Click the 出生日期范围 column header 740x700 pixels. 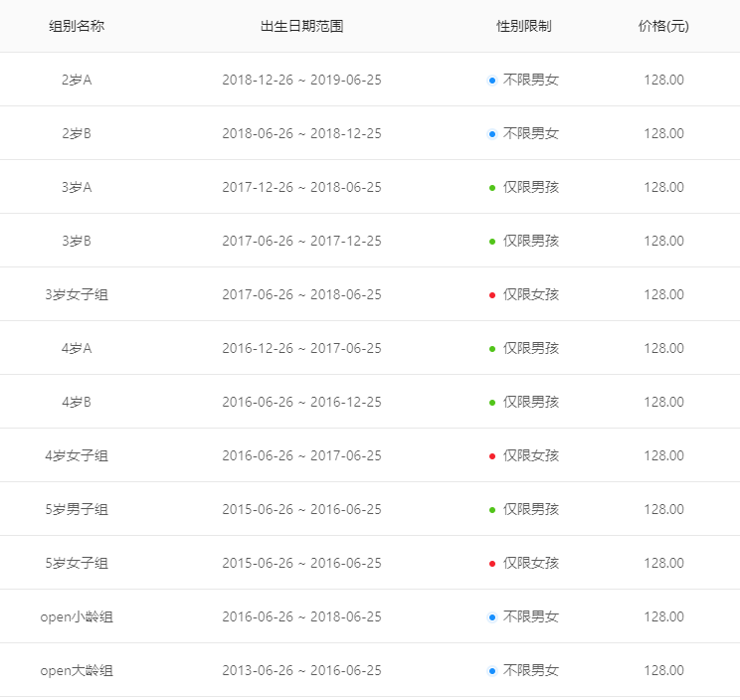coord(302,26)
